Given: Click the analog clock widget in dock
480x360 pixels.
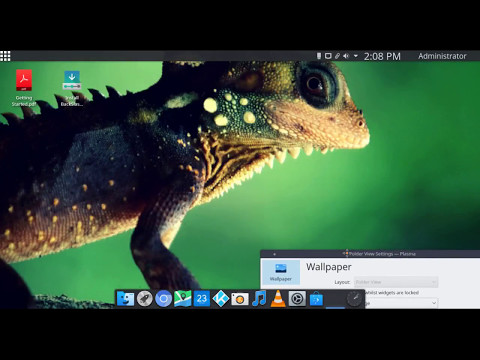Looking at the screenshot, I should [x=354, y=299].
